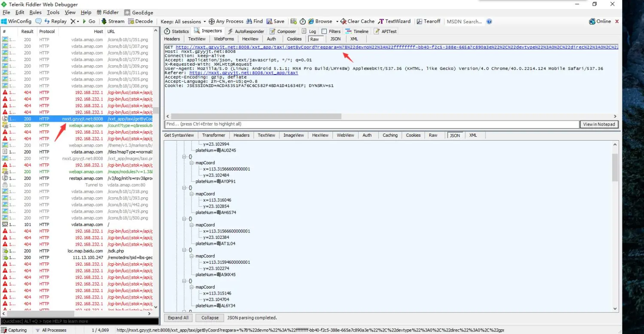
Task: Toggle the Filters tab checkbox
Action: click(x=325, y=31)
